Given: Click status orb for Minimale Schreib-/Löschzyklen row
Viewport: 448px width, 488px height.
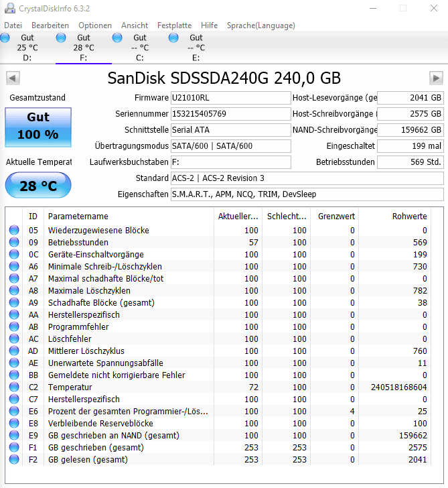Looking at the screenshot, I should (14, 266).
